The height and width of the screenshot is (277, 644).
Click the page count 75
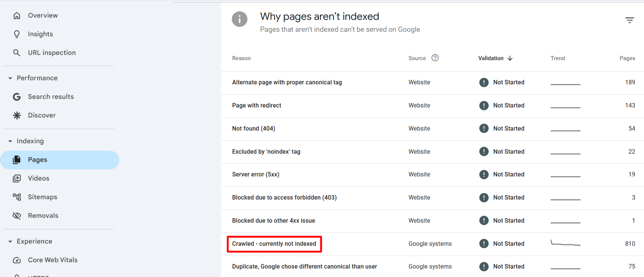(x=632, y=267)
